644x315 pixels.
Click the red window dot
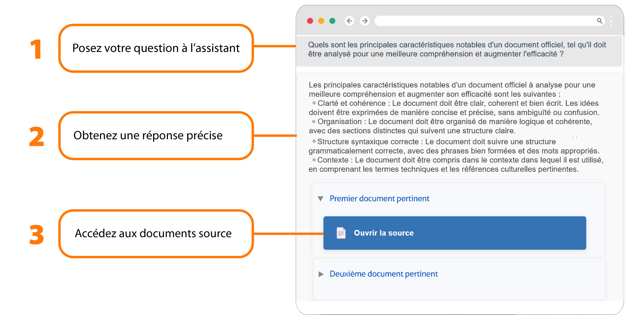[310, 21]
